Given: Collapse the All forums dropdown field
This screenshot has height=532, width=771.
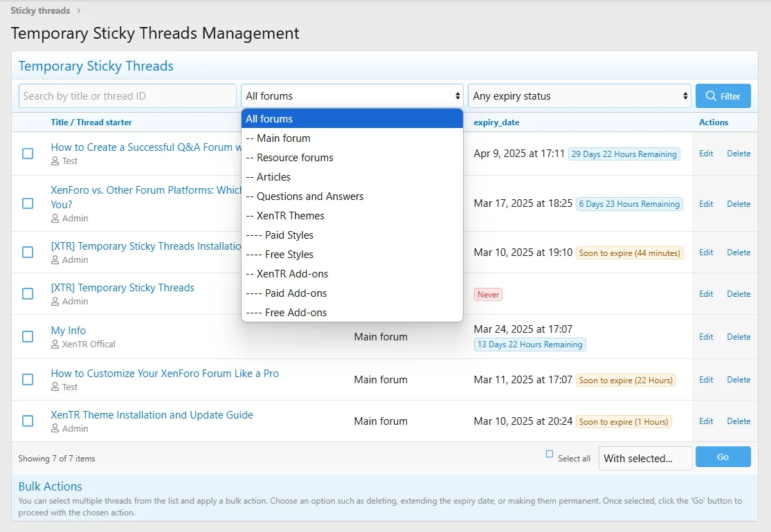Looking at the screenshot, I should click(352, 96).
